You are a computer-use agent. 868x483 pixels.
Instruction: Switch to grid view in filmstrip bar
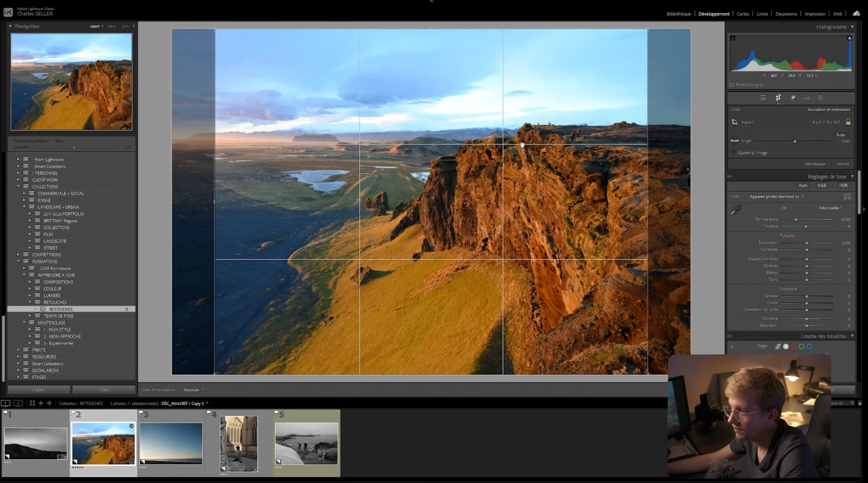tap(32, 403)
